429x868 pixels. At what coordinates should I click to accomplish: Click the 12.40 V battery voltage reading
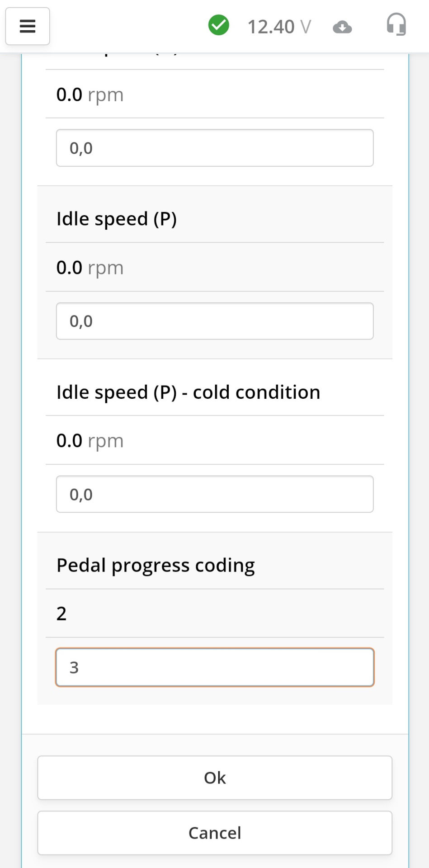[279, 27]
